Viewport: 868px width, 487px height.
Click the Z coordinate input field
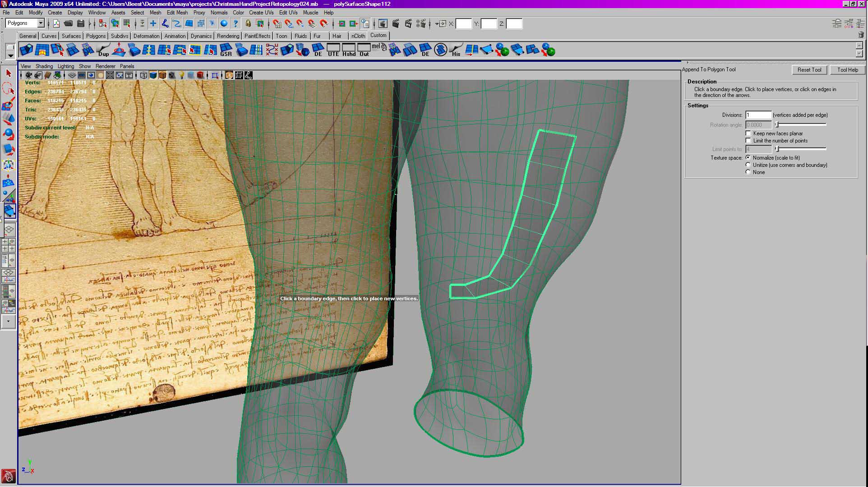(x=514, y=23)
